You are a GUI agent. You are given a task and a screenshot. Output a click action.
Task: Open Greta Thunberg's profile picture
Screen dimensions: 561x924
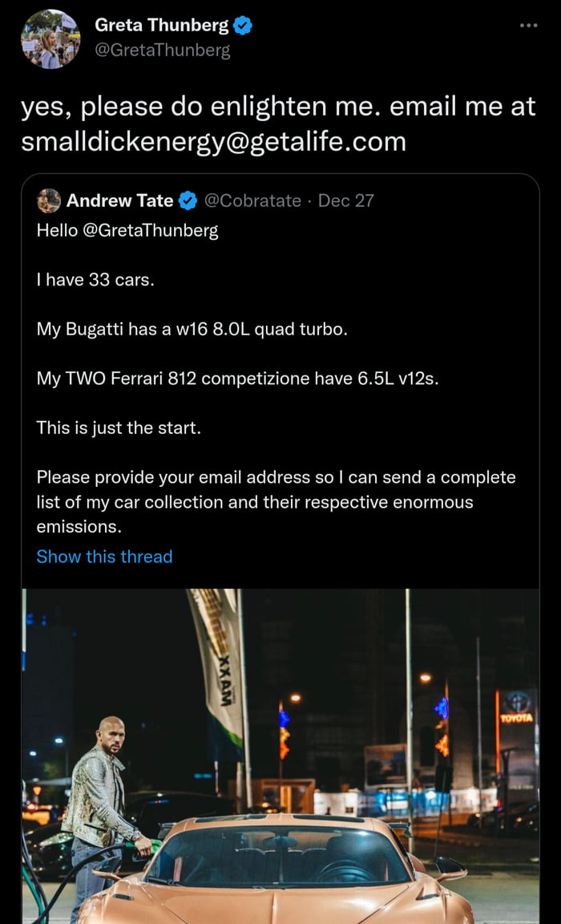[x=50, y=38]
